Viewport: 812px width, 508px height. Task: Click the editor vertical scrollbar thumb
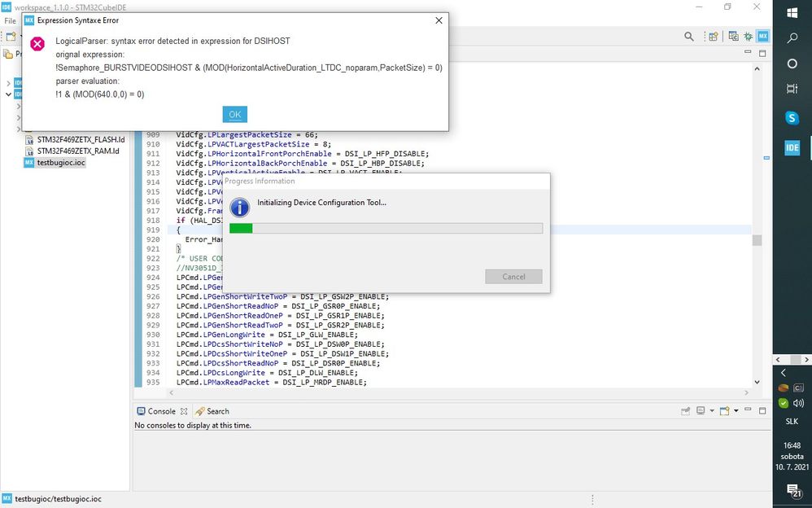757,240
